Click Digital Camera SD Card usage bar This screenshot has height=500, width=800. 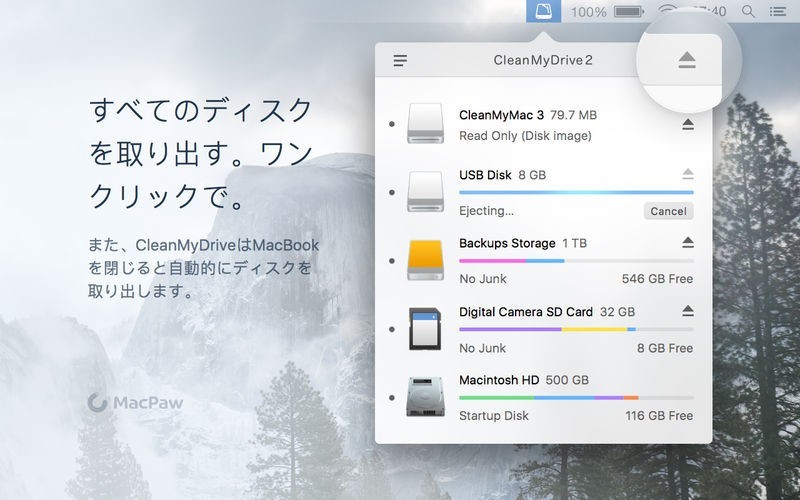[x=575, y=329]
